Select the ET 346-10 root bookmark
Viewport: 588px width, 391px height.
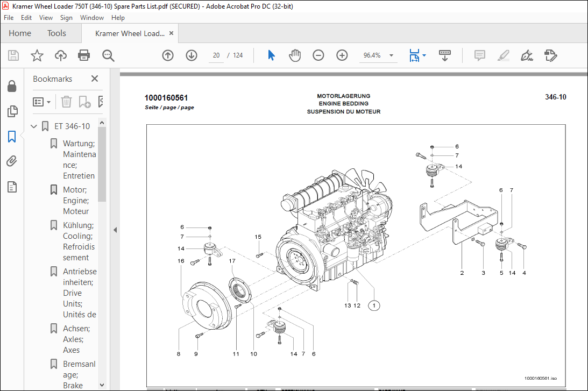72,126
